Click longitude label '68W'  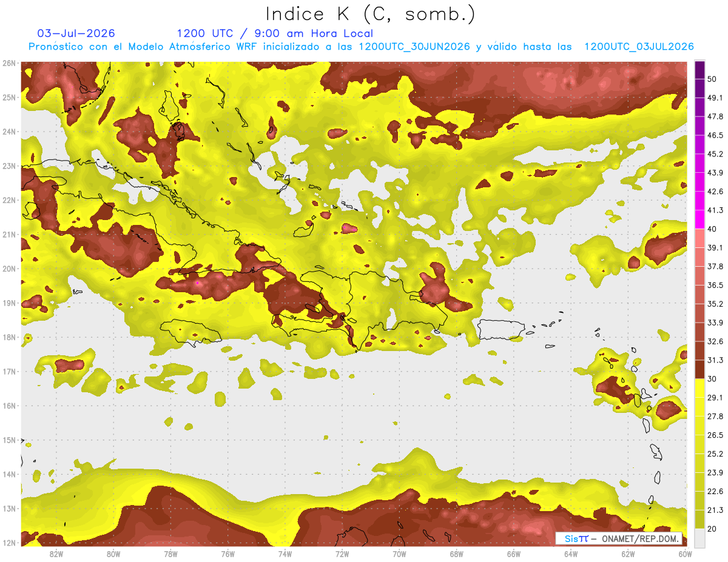click(456, 554)
